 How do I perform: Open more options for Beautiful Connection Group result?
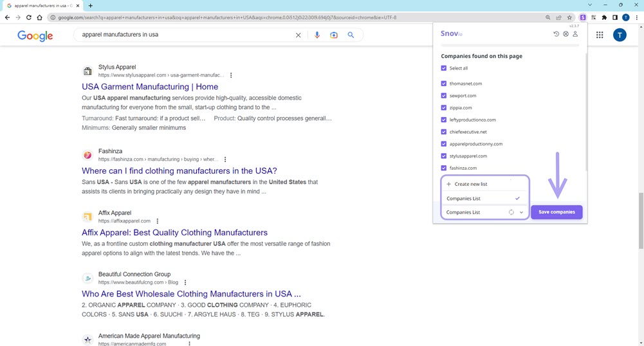[x=185, y=283]
